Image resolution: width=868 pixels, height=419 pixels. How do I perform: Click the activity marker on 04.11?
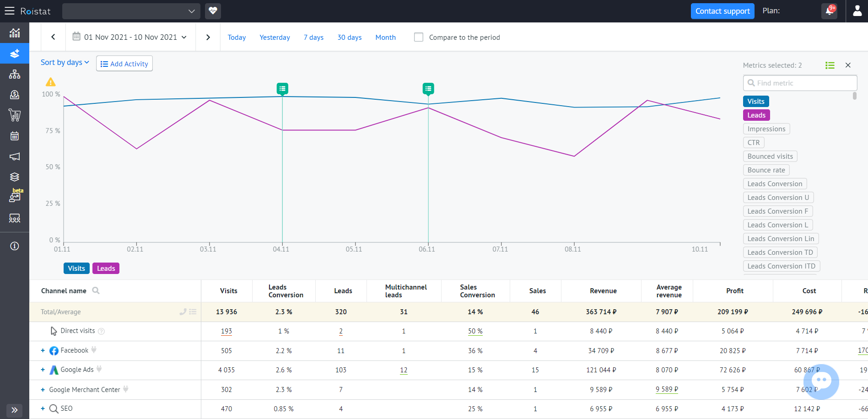click(x=282, y=89)
